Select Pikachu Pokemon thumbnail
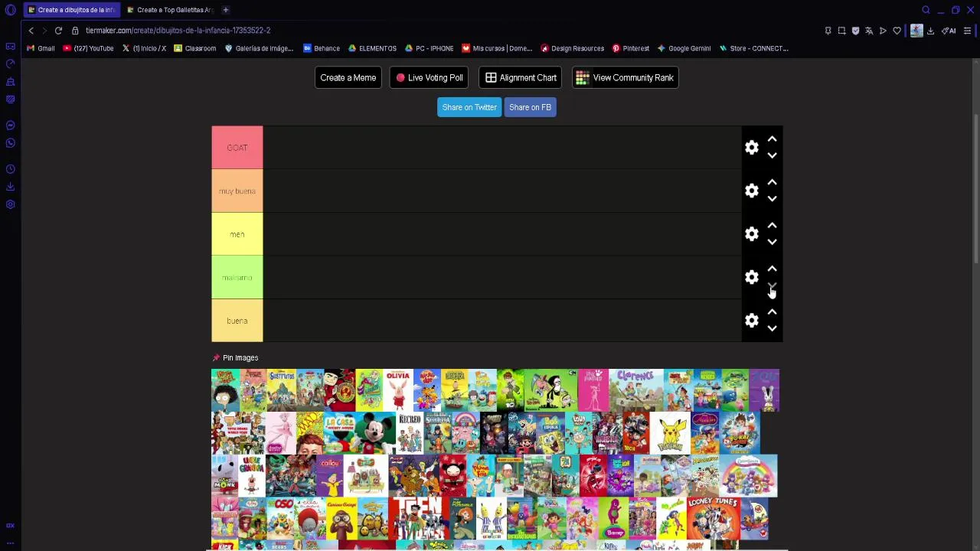The image size is (980, 551). (670, 433)
